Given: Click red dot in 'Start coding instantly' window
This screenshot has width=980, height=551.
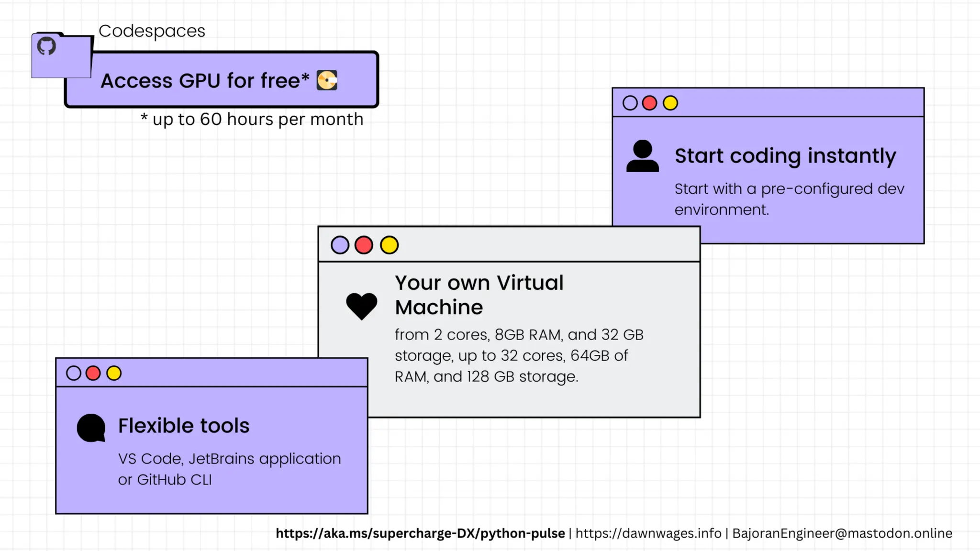Looking at the screenshot, I should point(649,103).
